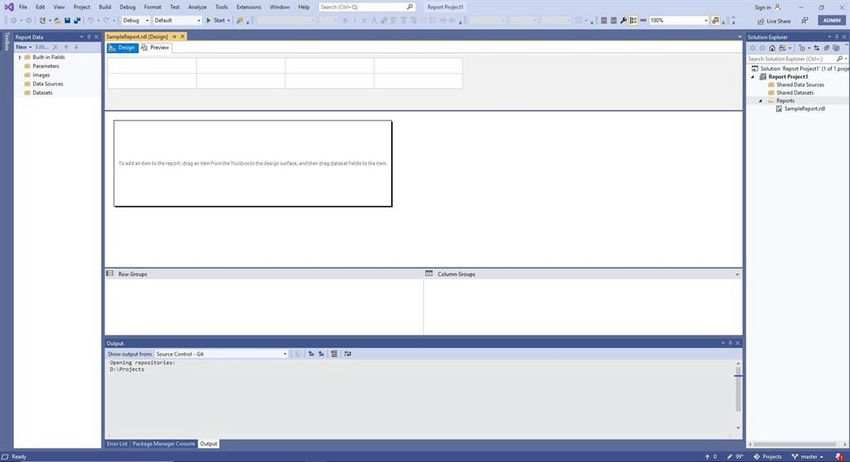Click the ADMIN badge button
850x462 pixels.
832,21
